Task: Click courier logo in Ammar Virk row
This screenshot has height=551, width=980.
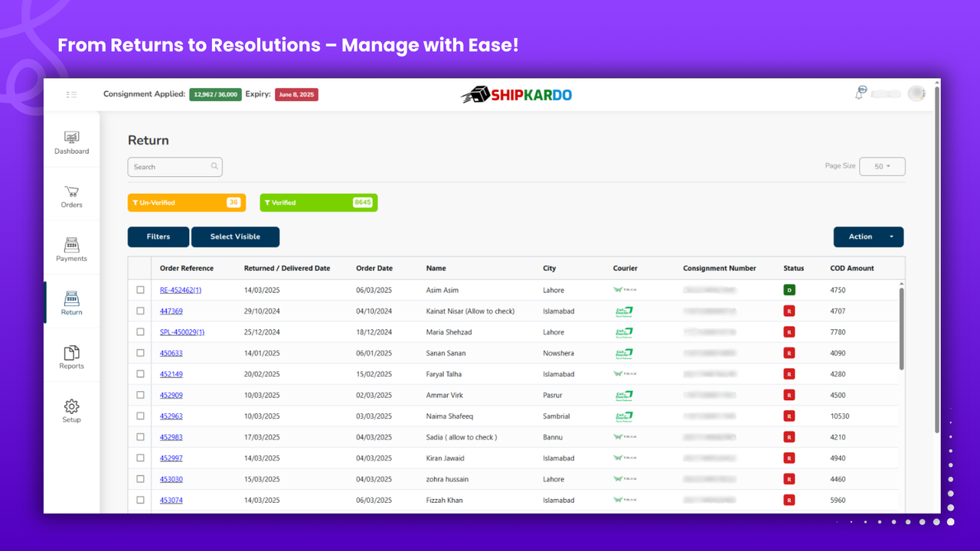Action: click(624, 396)
